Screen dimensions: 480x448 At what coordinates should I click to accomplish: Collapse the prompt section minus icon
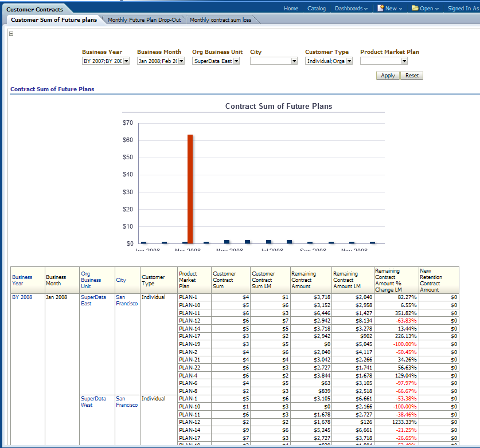coord(11,34)
